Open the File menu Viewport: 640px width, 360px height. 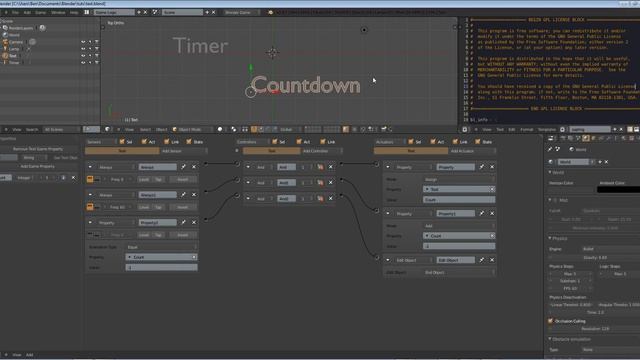tap(15, 12)
